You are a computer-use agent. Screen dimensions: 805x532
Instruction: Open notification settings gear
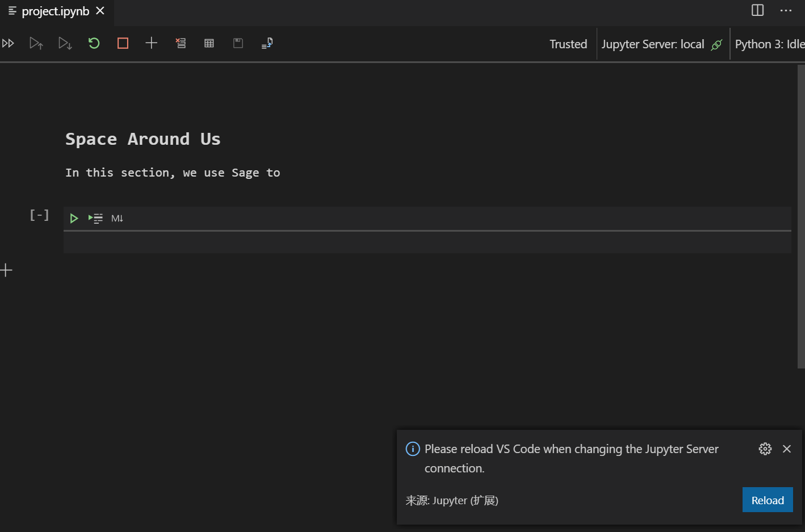[x=765, y=449]
